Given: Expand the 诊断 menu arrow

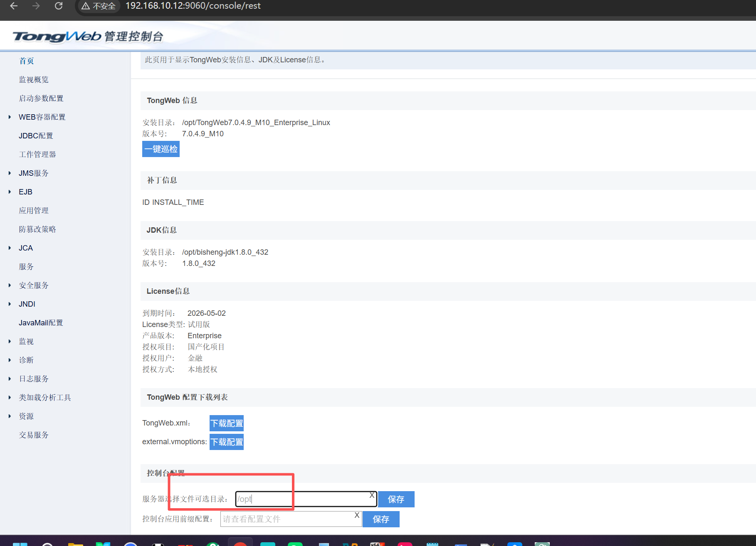Looking at the screenshot, I should click(x=10, y=360).
